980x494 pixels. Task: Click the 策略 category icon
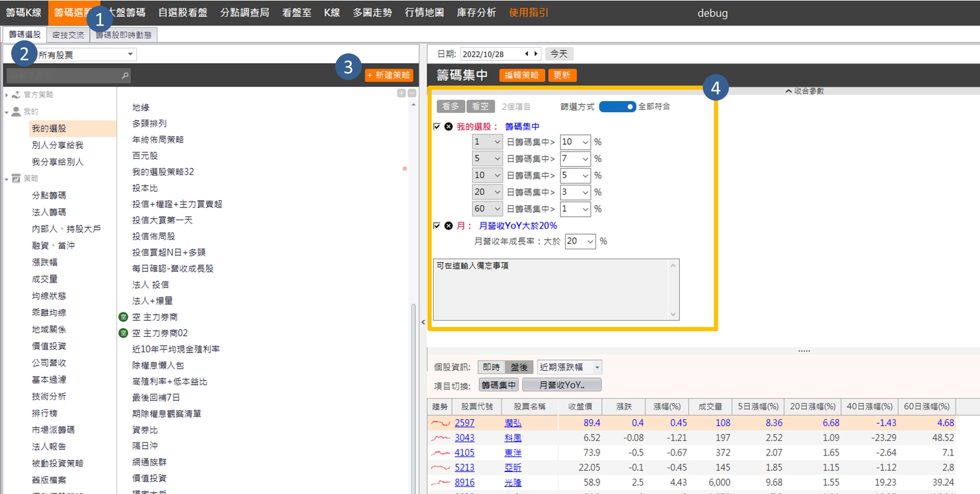[16, 178]
